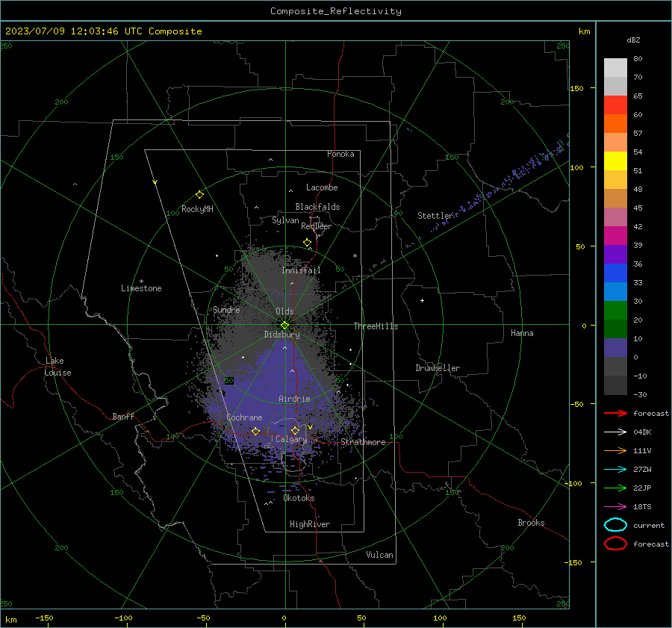Click the cyan 27ZW arrow icon
Screen dimensions: 672x628
pyautogui.click(x=615, y=470)
